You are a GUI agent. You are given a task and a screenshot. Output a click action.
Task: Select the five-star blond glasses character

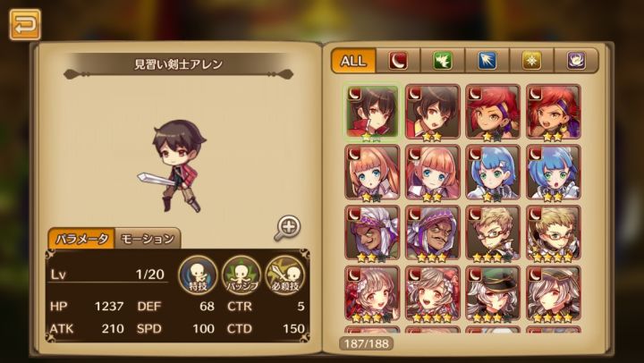(x=554, y=232)
